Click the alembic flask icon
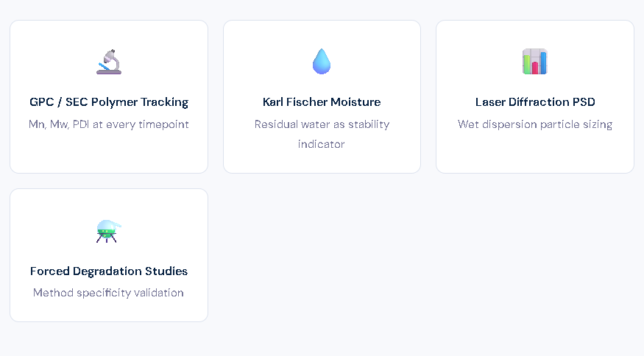The height and width of the screenshot is (356, 644). (x=109, y=231)
